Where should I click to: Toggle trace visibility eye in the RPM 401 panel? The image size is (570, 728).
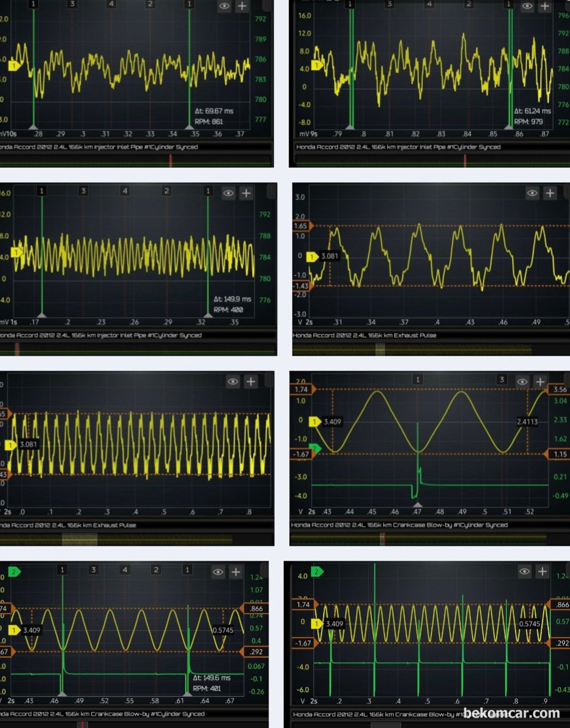pos(218,572)
